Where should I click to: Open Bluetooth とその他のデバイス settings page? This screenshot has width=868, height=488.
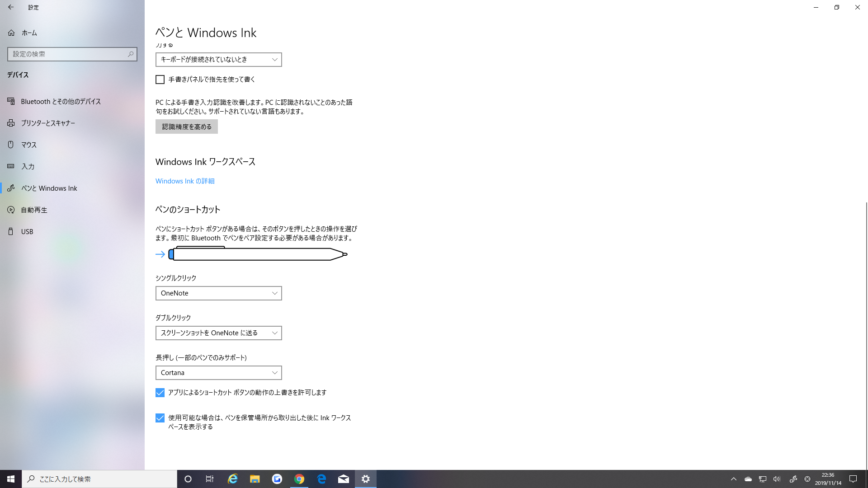click(x=61, y=102)
